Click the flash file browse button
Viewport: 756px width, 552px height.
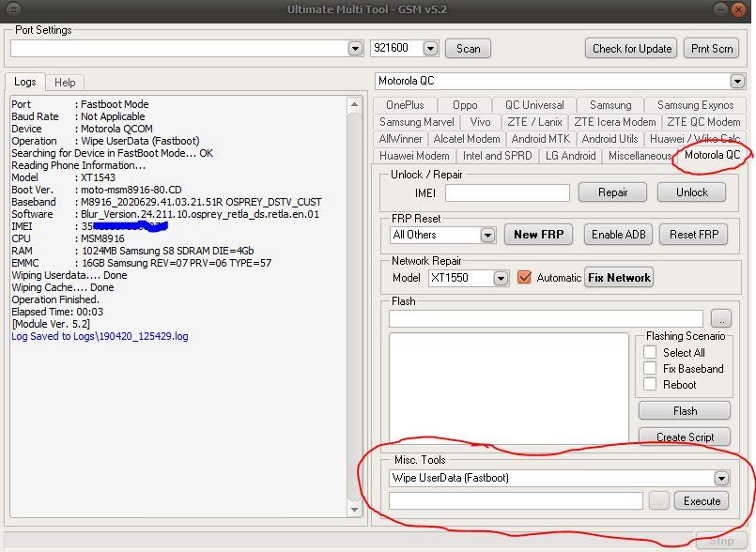(721, 318)
